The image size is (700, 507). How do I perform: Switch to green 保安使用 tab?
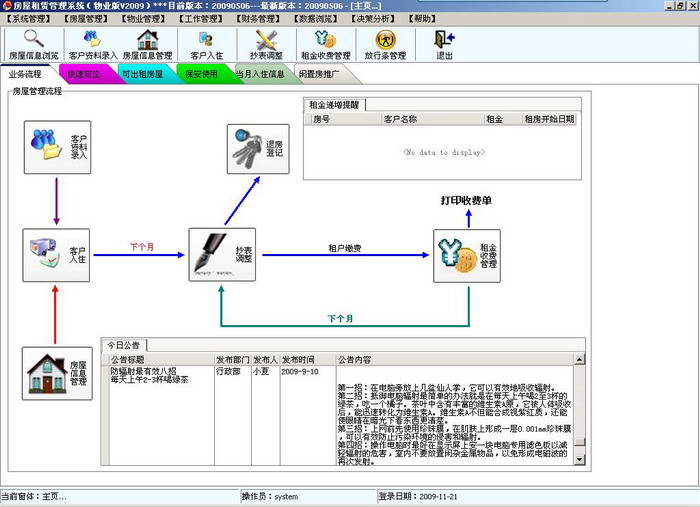pos(201,74)
